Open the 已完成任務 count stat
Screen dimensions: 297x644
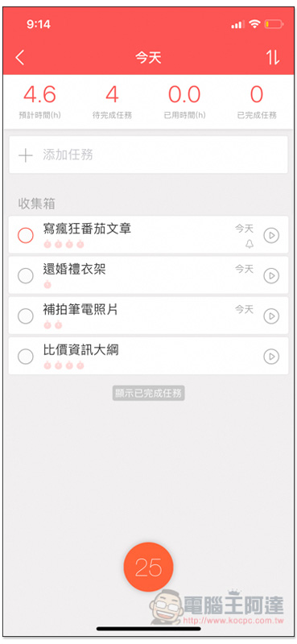pyautogui.click(x=257, y=102)
